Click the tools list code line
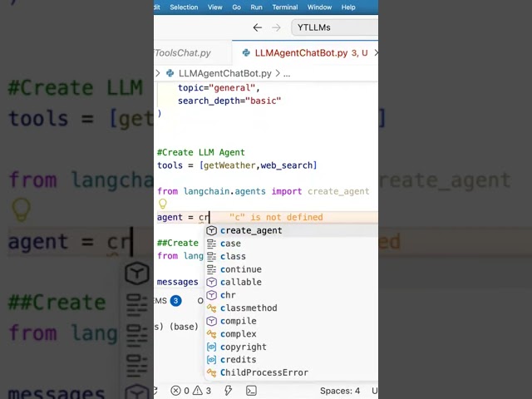This screenshot has height=399, width=532. (237, 165)
